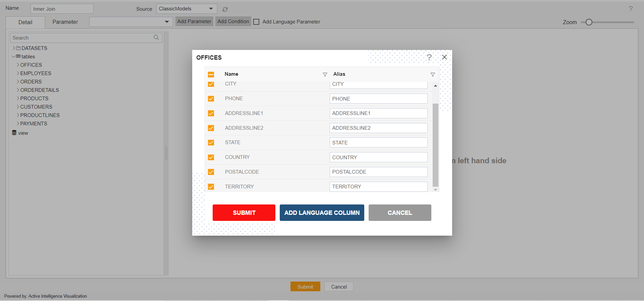Click the Zoom slider handle
Viewport: 644px width, 301px height.
pyautogui.click(x=589, y=22)
